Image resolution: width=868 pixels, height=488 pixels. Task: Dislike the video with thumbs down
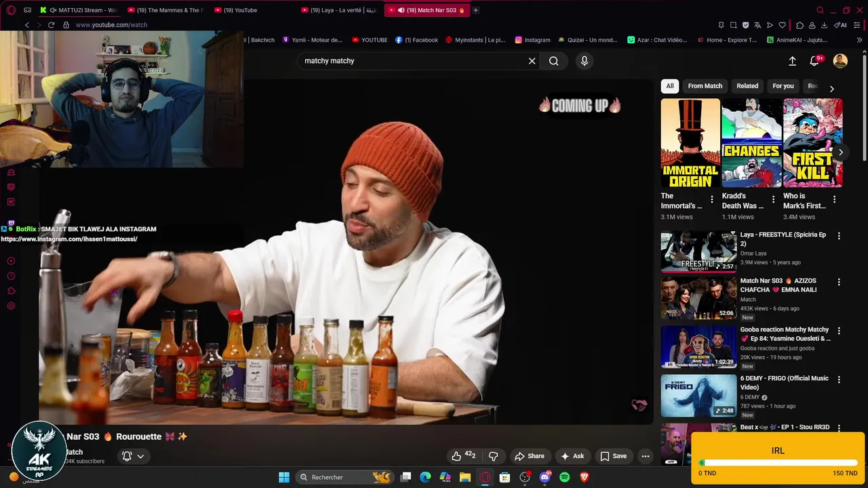[x=494, y=456]
